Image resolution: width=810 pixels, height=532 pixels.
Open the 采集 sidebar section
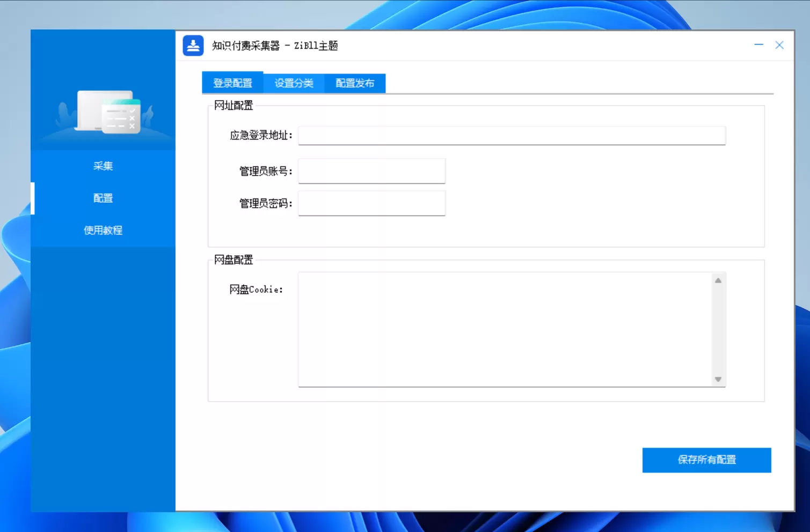tap(103, 166)
